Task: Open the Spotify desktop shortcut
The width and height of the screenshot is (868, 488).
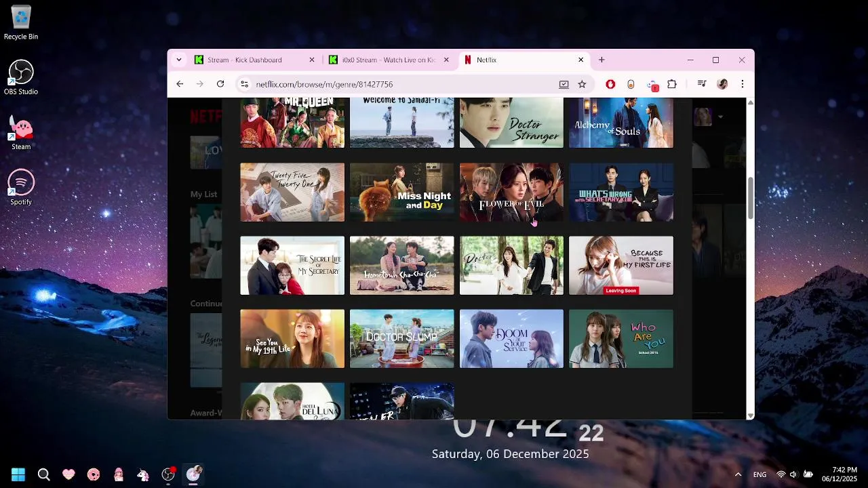Action: tap(21, 187)
